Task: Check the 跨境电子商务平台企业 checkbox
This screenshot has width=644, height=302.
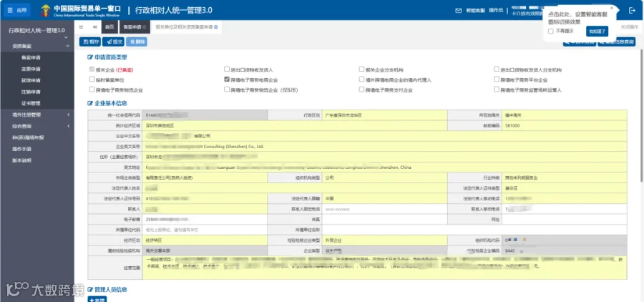Action: click(x=497, y=79)
